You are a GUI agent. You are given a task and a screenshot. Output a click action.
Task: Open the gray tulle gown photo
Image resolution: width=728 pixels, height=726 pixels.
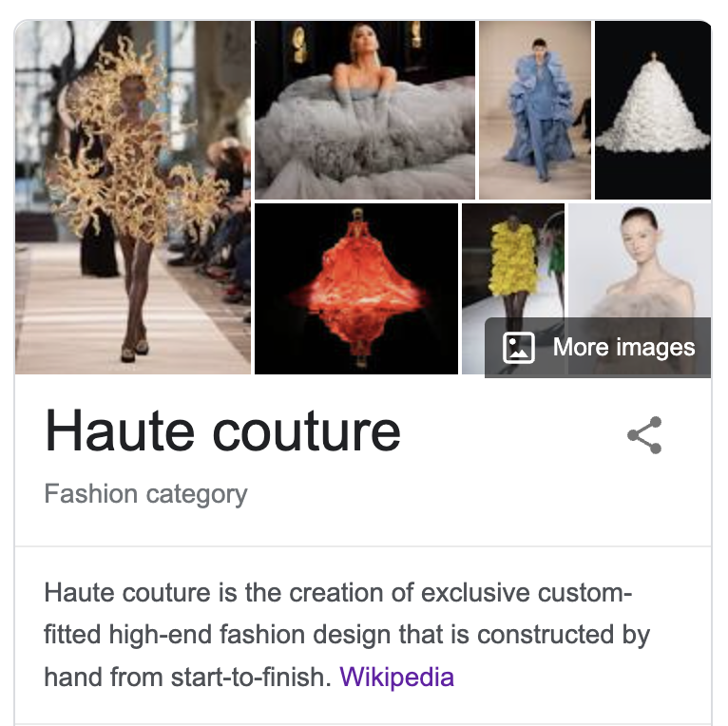365,110
